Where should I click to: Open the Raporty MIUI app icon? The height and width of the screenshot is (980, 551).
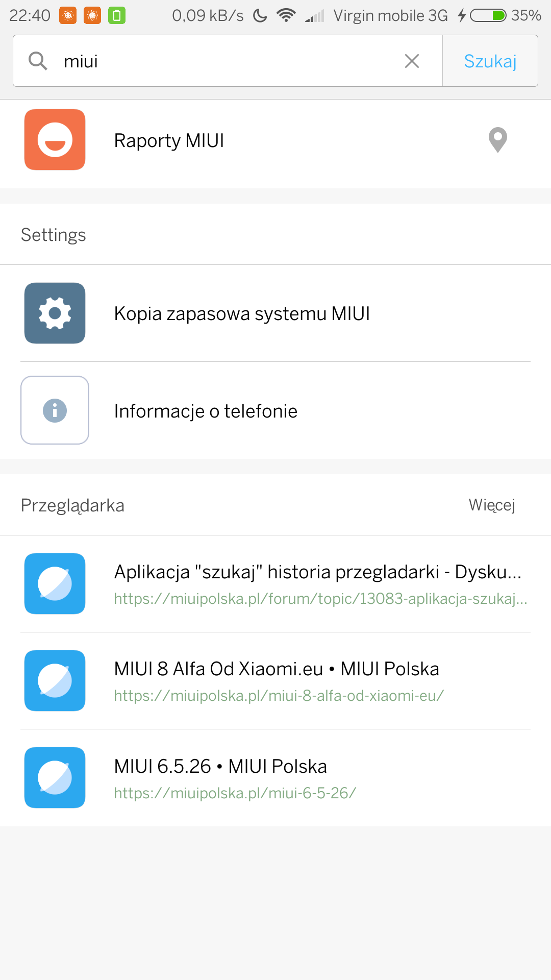(x=55, y=140)
